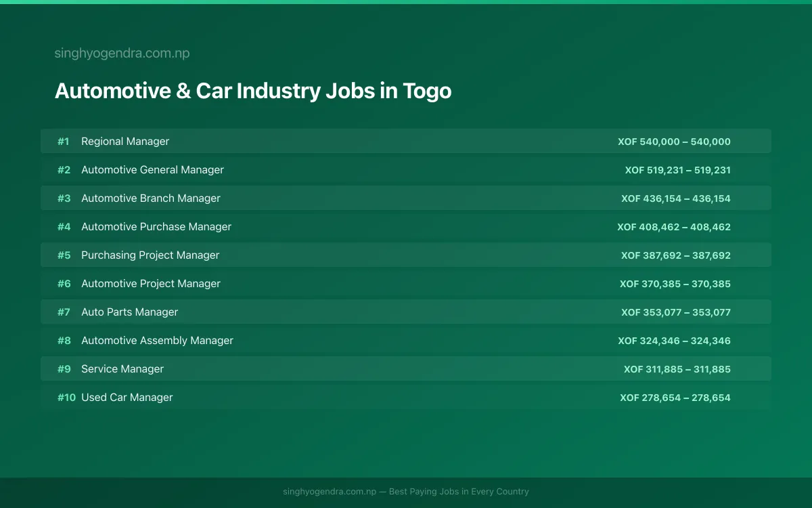This screenshot has width=812, height=508.
Task: Click salary XOF 353,077 – 353,077
Action: click(676, 312)
